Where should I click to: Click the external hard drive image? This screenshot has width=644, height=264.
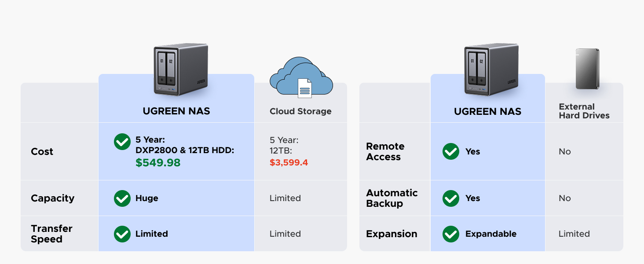click(588, 69)
